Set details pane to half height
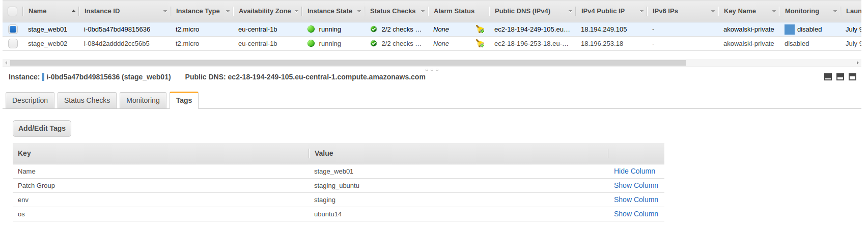The height and width of the screenshot is (226, 868). 840,77
